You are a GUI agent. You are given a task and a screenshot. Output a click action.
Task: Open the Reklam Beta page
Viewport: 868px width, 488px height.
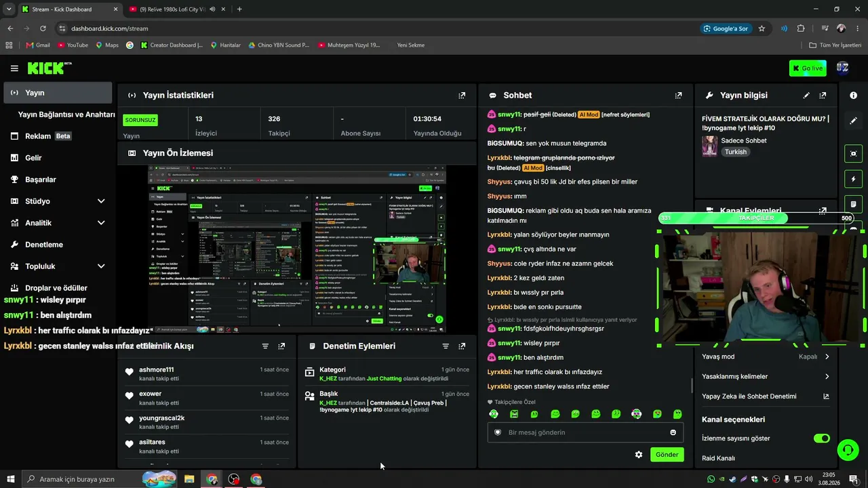(58, 136)
